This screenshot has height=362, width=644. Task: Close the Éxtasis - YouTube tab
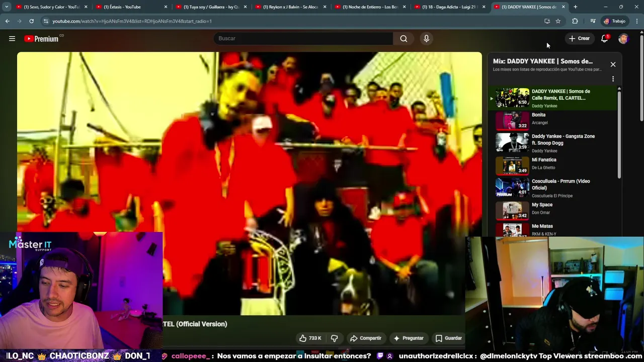[x=166, y=7]
